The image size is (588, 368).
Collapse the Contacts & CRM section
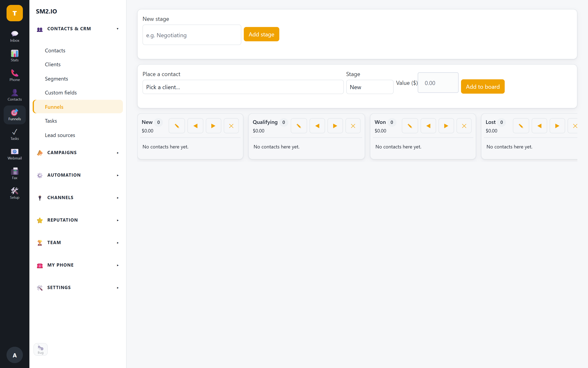[x=78, y=29]
